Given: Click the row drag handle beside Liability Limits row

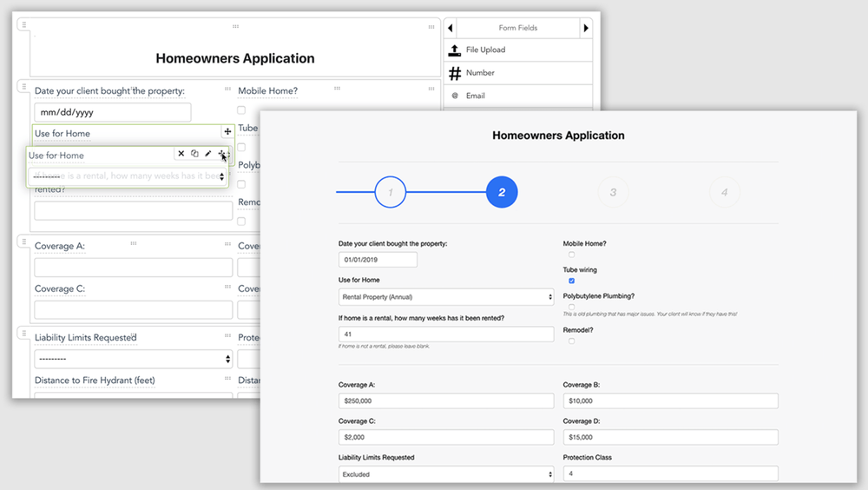Looking at the screenshot, I should tap(23, 333).
